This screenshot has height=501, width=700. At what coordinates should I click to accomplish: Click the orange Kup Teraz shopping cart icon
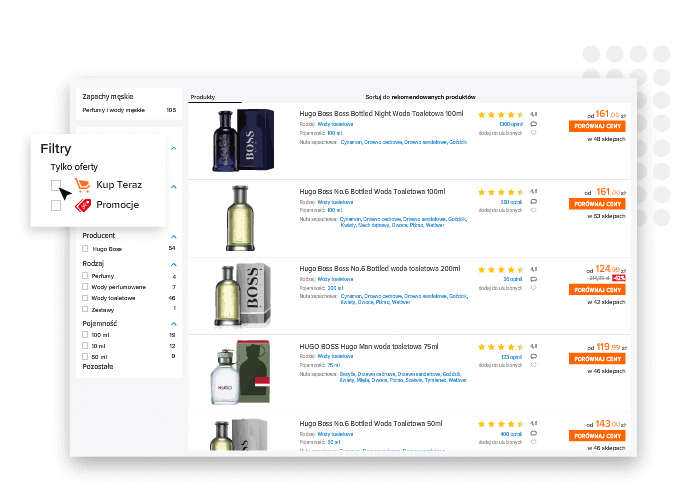click(x=83, y=184)
